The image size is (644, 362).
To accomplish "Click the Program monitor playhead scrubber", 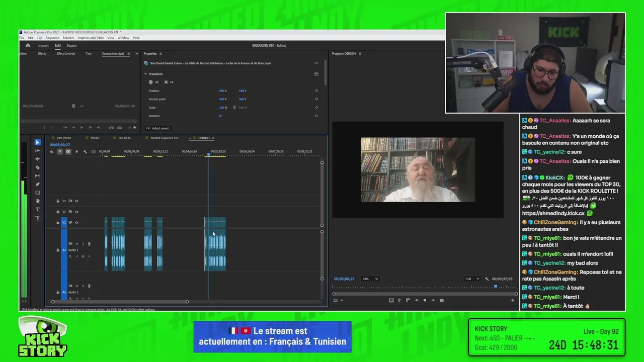I will [x=496, y=287].
